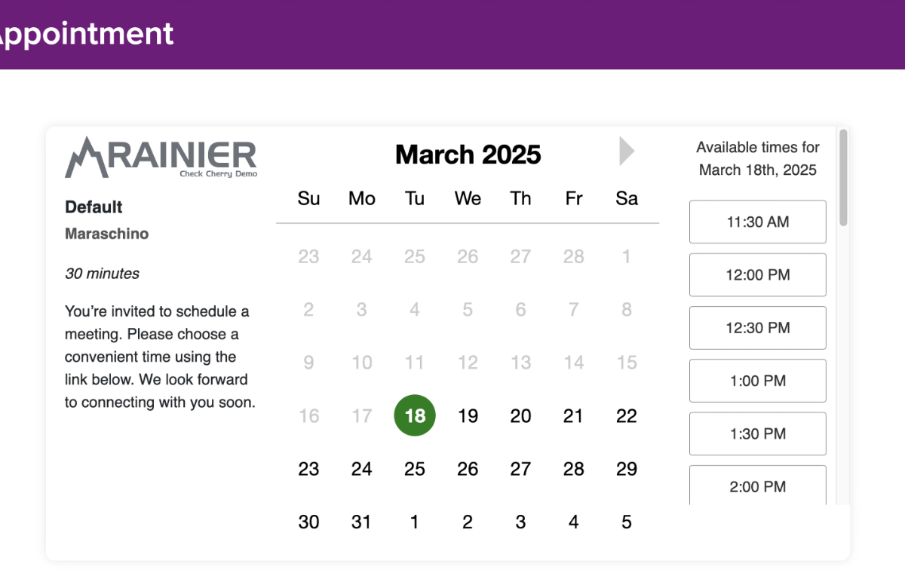Screen dimensions: 905x588
Task: Choose April 3 in the last row
Action: (520, 522)
